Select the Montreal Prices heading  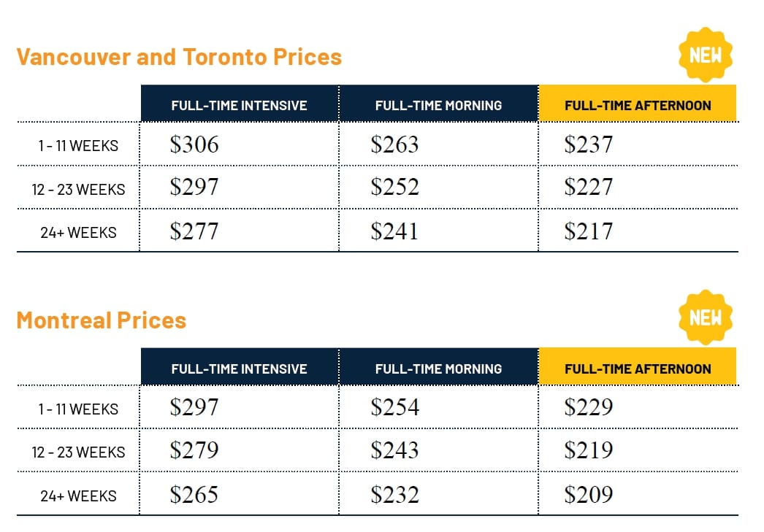(x=102, y=320)
